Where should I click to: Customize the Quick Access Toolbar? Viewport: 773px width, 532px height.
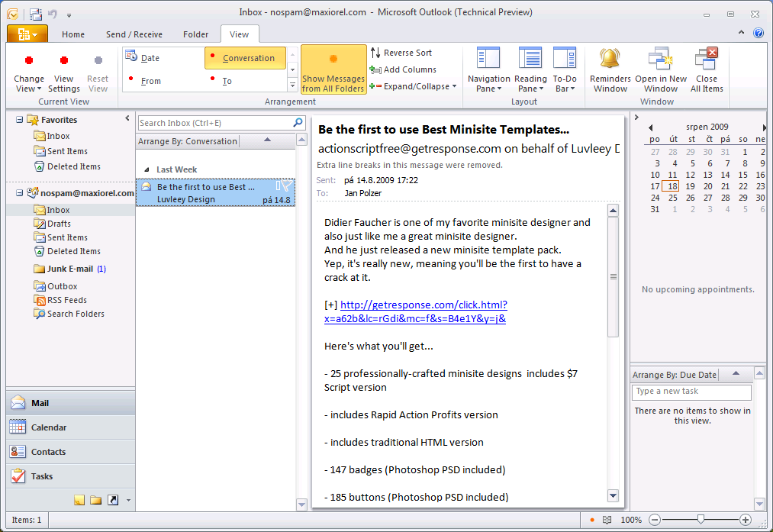click(69, 15)
